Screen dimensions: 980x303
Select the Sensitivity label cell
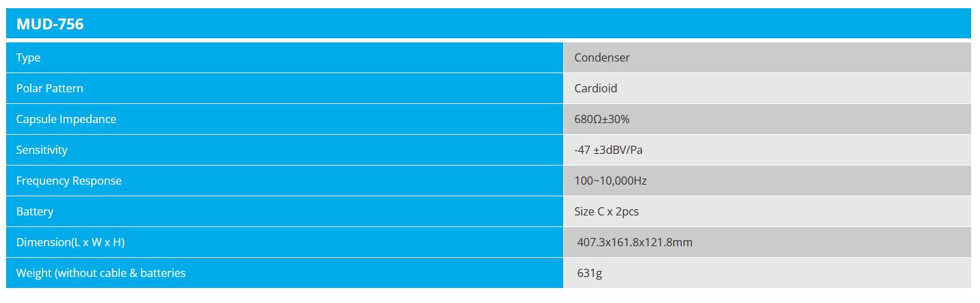click(42, 150)
